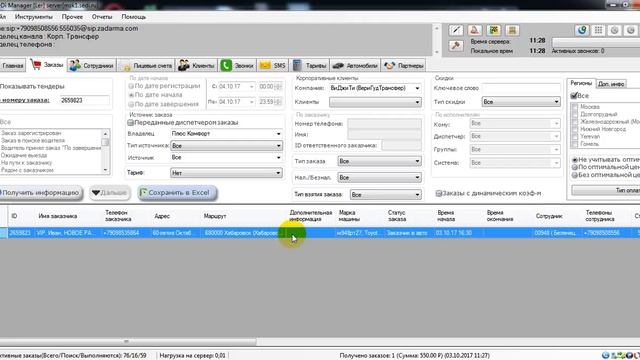Open the Сотрудники tab

(91, 65)
